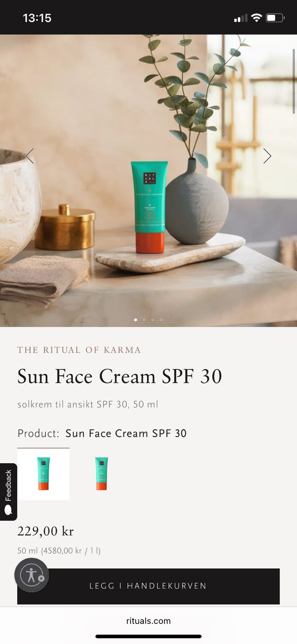Tap the battery icon in status bar
This screenshot has height=644, width=297.
[x=275, y=18]
